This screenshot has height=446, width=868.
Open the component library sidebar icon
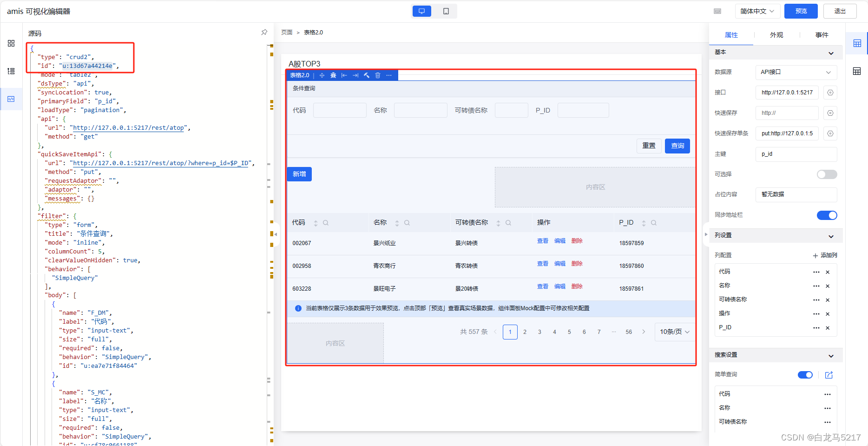[11, 43]
